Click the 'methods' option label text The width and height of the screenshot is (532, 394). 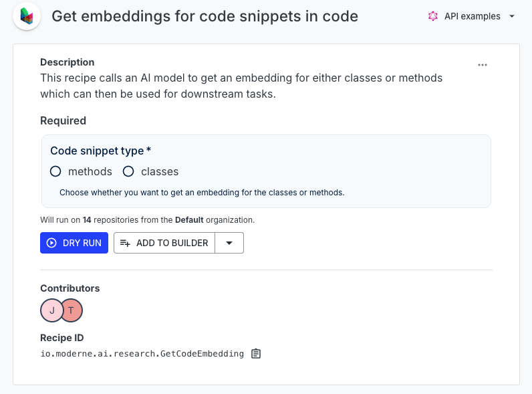pos(90,171)
